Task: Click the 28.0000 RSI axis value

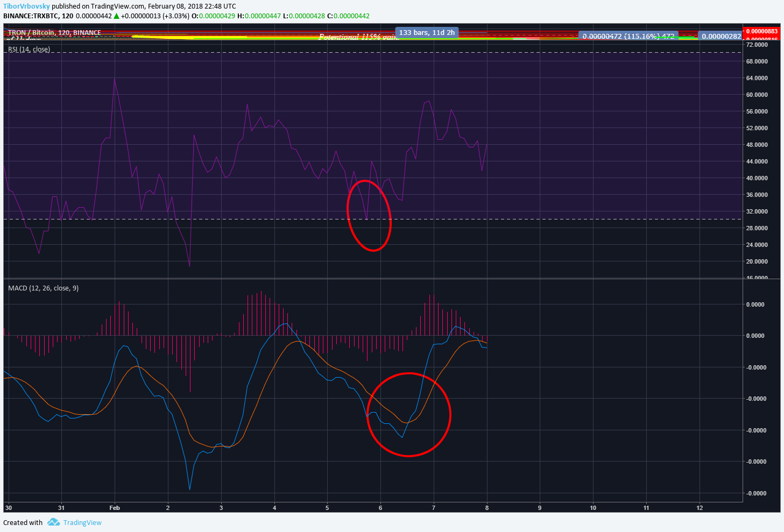Action: pos(757,228)
